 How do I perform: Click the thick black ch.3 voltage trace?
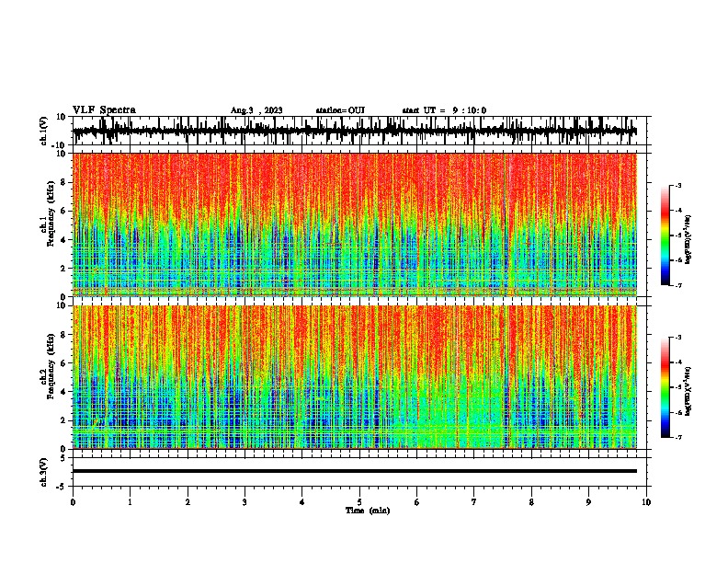[x=355, y=471]
